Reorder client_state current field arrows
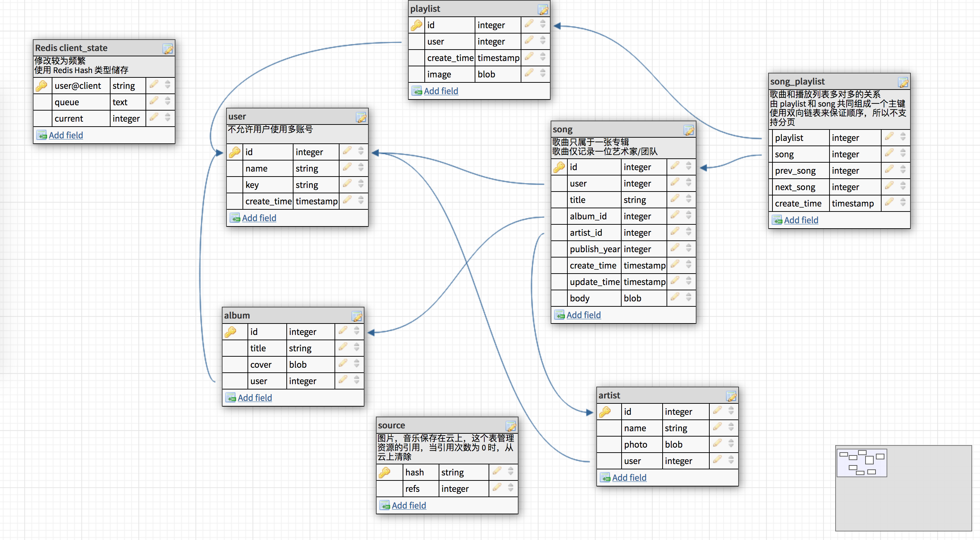The width and height of the screenshot is (980, 540). [x=168, y=118]
